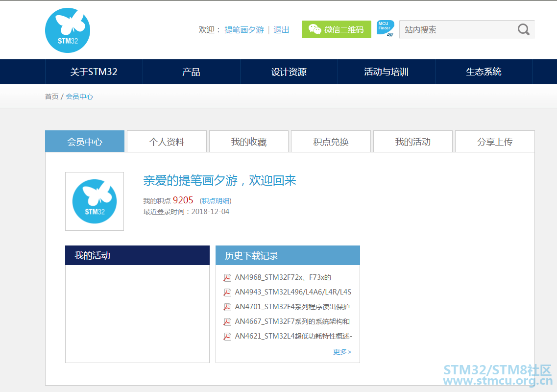Open the 设计资源 navigation menu
The height and width of the screenshot is (392, 557).
pos(289,72)
